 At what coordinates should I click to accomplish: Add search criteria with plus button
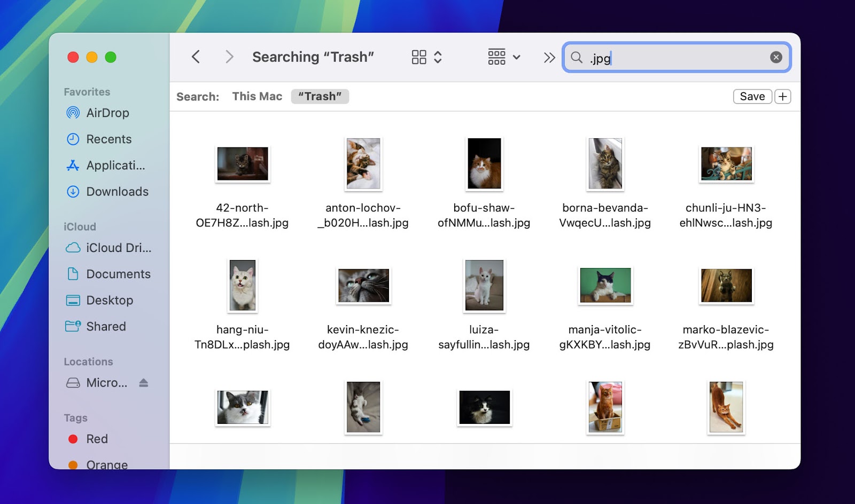pos(783,96)
